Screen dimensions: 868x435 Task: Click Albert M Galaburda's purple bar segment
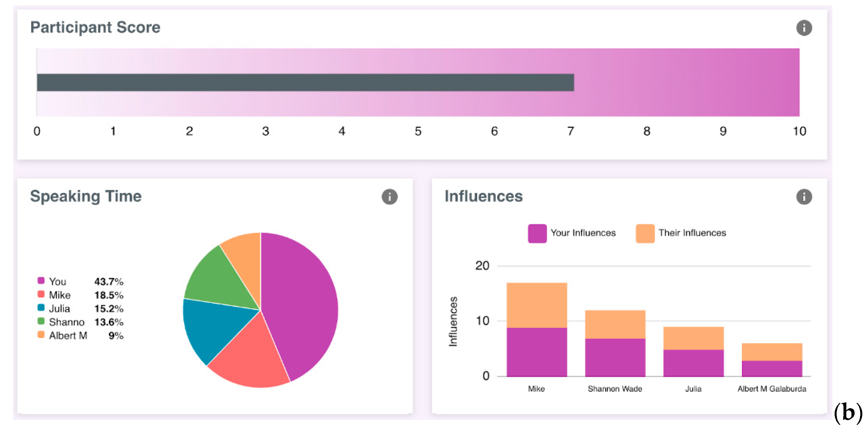[x=772, y=368]
